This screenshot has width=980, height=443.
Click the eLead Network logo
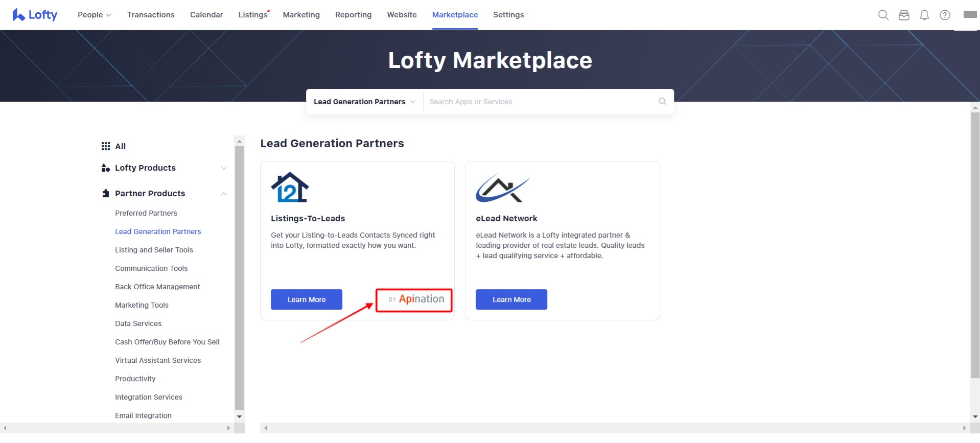click(502, 188)
